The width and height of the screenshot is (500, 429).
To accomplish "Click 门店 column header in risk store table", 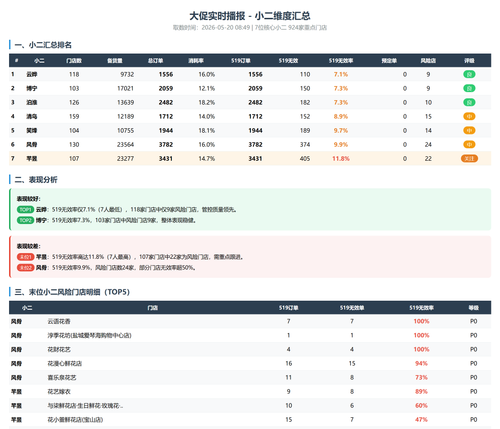I will click(153, 308).
